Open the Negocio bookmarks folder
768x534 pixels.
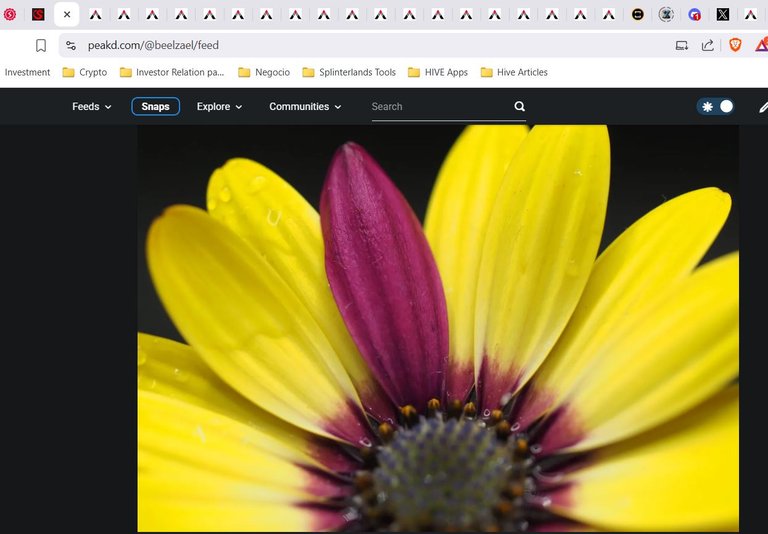(264, 73)
